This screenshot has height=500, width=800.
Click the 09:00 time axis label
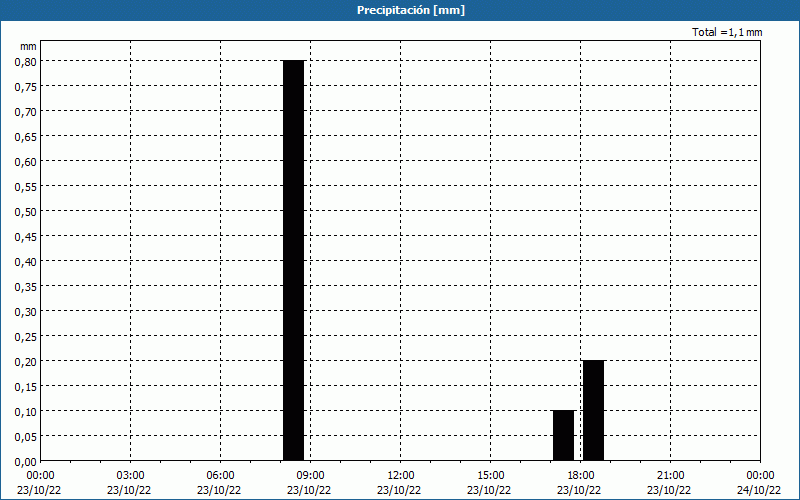(310, 475)
